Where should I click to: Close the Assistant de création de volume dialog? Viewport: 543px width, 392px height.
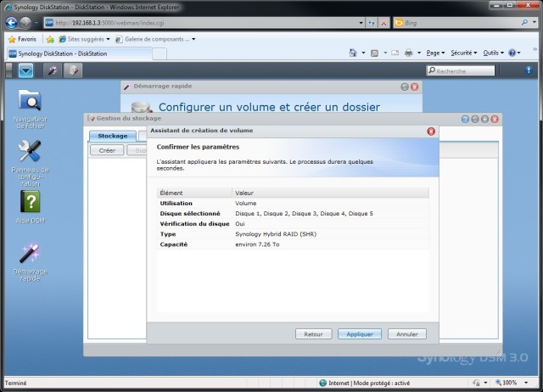pyautogui.click(x=431, y=132)
